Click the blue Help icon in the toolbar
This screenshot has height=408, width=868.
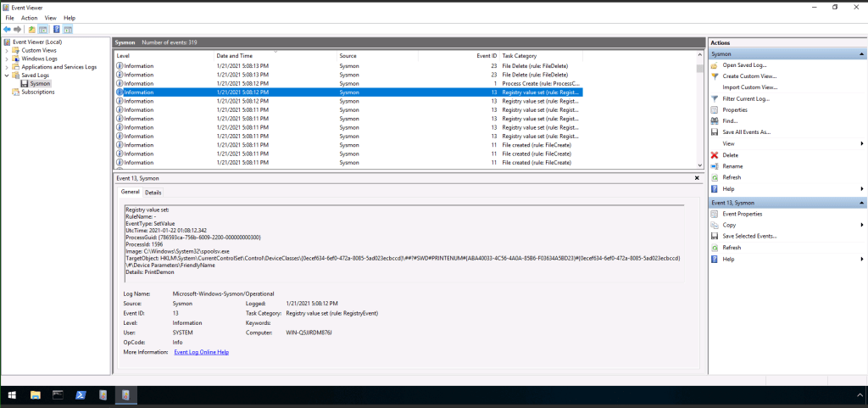(56, 29)
